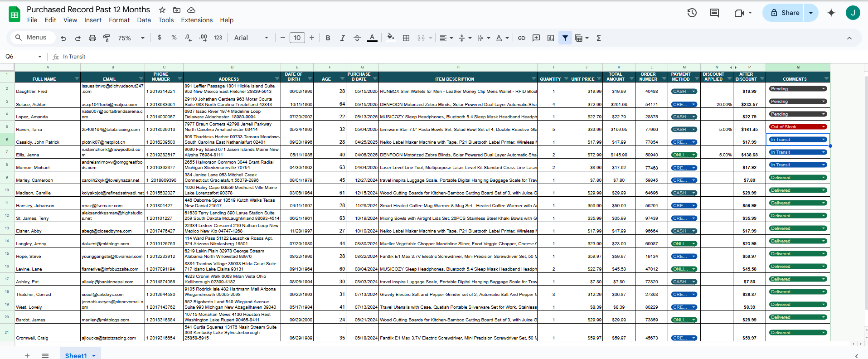Open the Help menu
Viewport: 868px width, 359px height.
227,20
